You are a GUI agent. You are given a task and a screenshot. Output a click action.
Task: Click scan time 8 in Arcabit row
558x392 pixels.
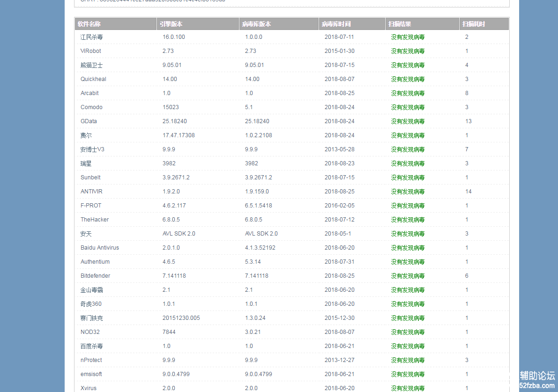(x=467, y=93)
